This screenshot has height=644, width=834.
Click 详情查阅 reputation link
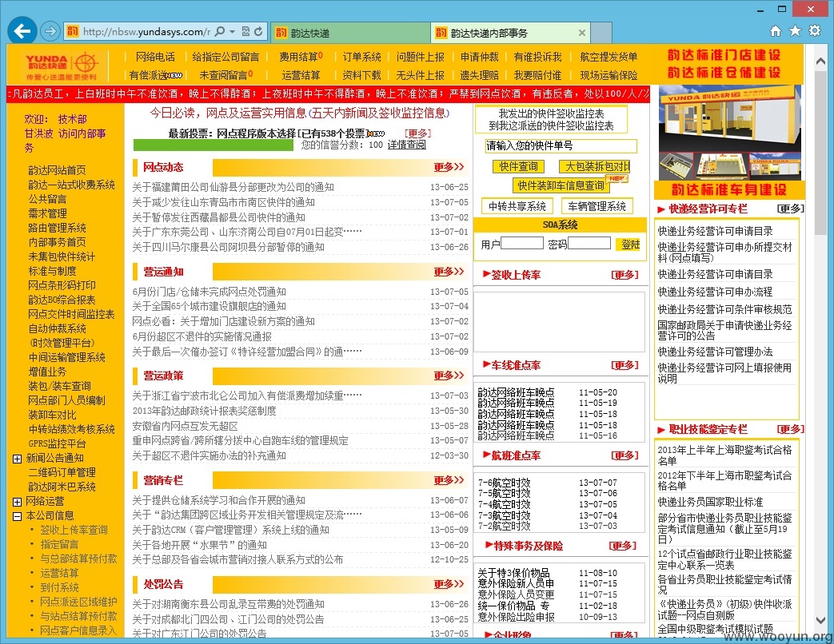point(406,145)
